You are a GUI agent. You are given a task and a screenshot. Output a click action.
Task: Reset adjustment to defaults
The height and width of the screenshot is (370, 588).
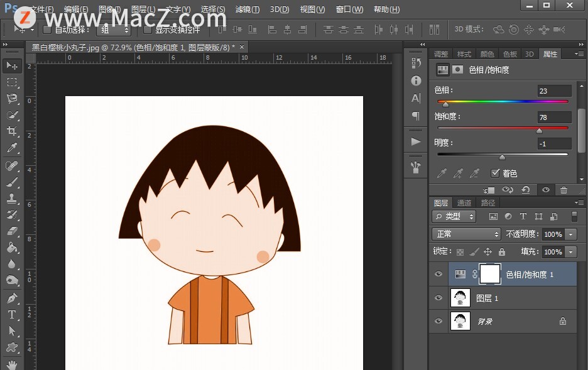(x=526, y=190)
